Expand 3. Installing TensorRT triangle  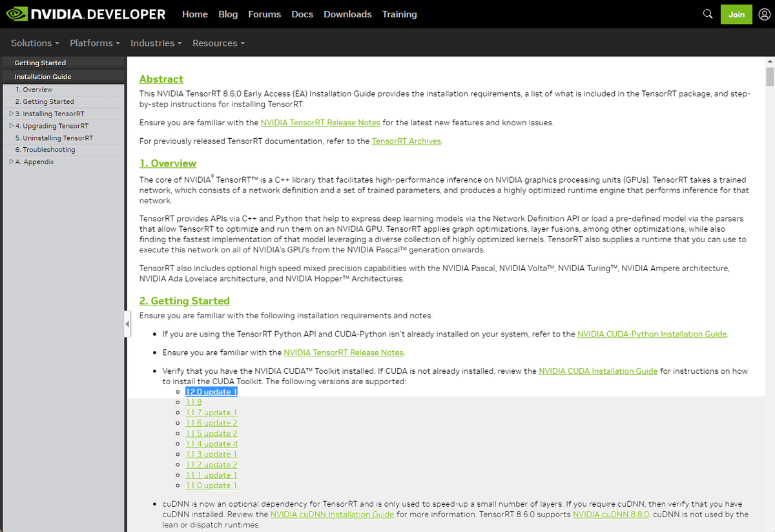pyautogui.click(x=12, y=114)
